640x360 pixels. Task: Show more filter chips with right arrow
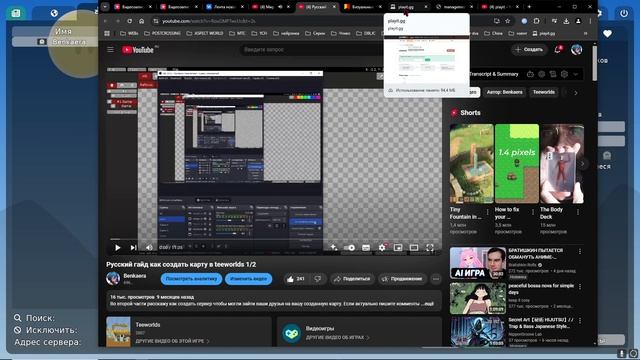coord(576,93)
